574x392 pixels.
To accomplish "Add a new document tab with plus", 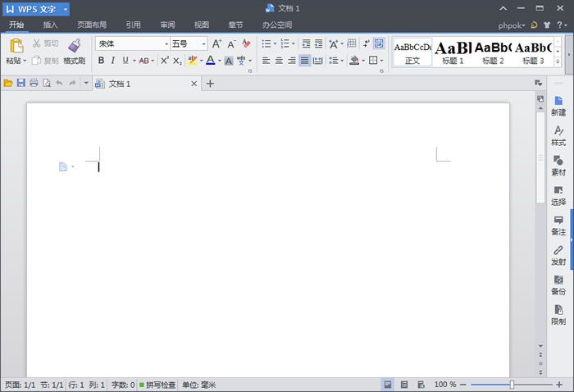I will [210, 84].
